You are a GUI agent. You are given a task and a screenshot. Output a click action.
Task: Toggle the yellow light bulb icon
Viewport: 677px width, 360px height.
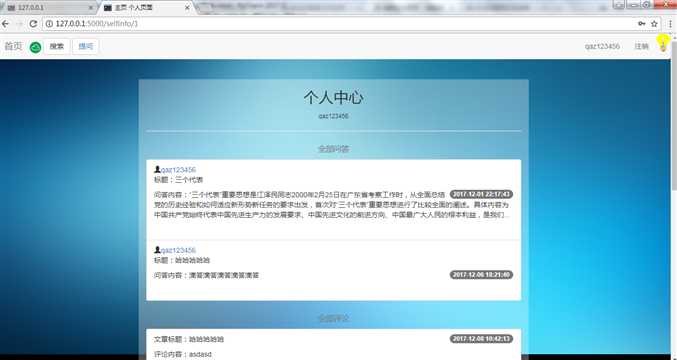pyautogui.click(x=663, y=44)
